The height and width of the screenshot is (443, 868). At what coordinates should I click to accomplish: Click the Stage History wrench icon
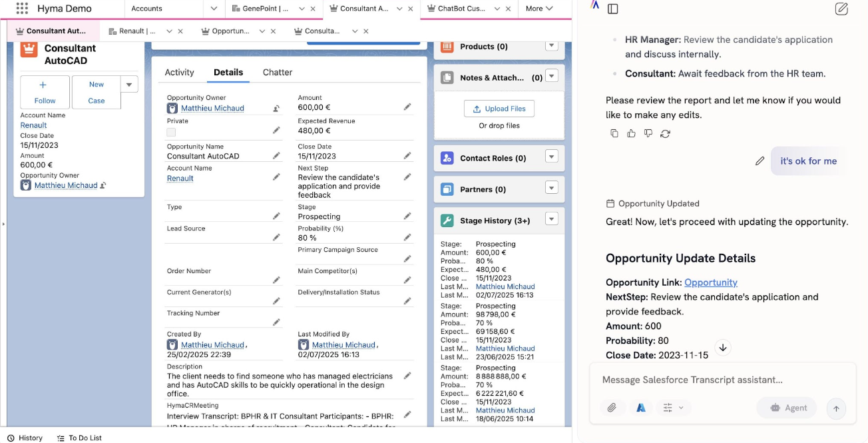tap(447, 221)
